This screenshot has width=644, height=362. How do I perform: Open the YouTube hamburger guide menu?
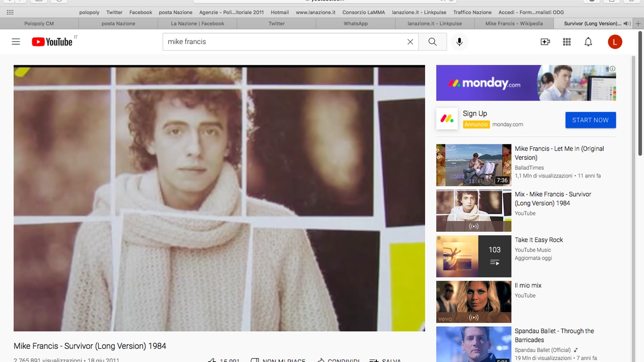16,42
